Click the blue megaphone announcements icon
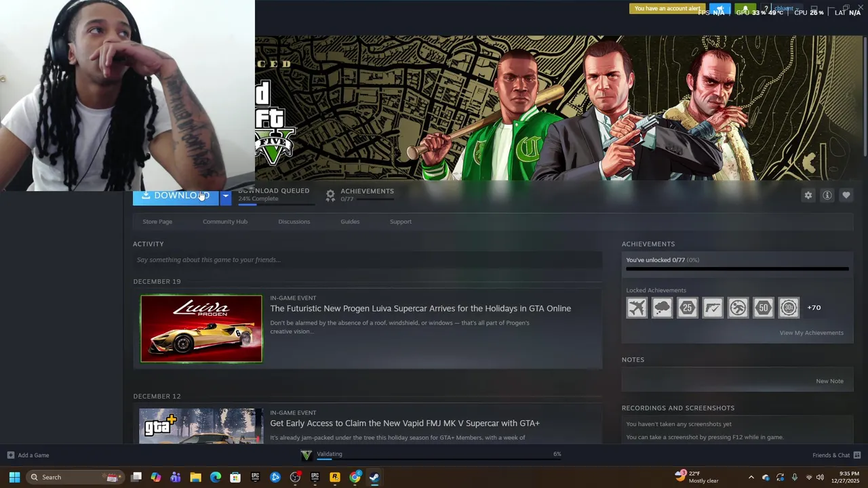The width and height of the screenshot is (868, 488). coord(719,9)
